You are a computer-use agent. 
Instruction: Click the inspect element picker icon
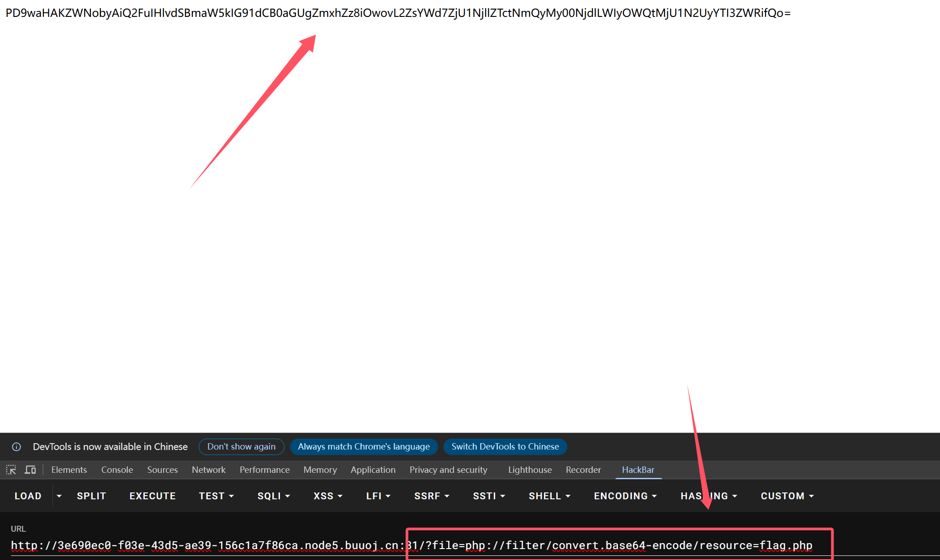pos(11,470)
